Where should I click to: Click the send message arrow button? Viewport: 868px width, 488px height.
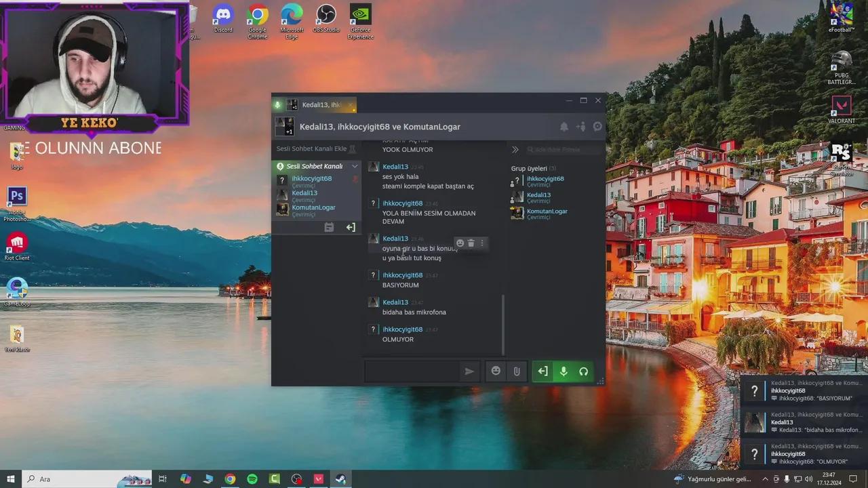click(x=469, y=371)
